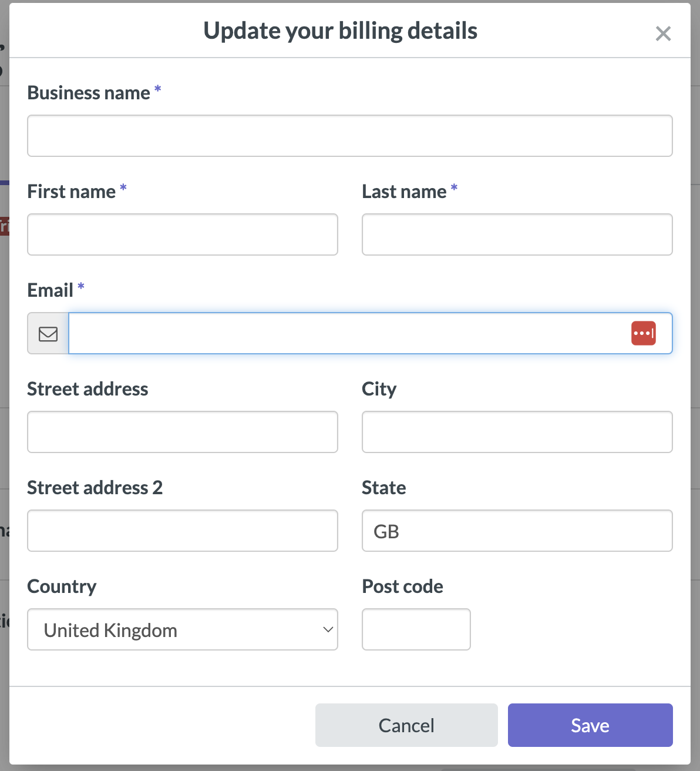Click the envelope icon beside the Email field
Screen dimensions: 700x771
pos(48,333)
